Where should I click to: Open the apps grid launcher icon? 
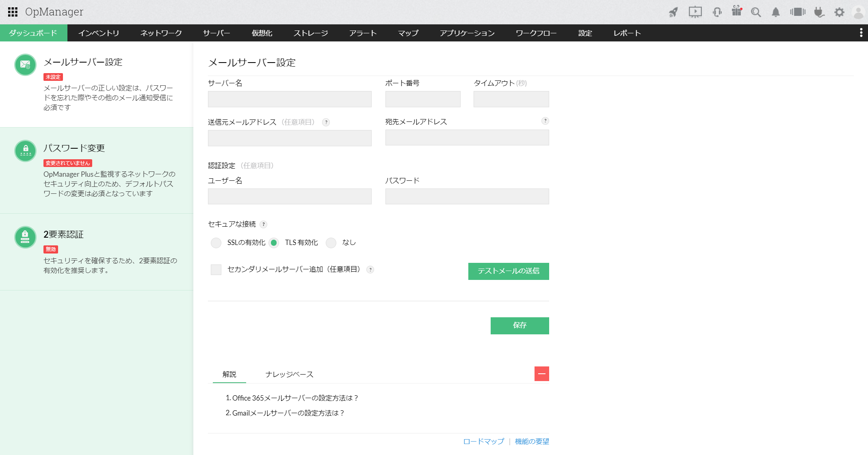(13, 12)
